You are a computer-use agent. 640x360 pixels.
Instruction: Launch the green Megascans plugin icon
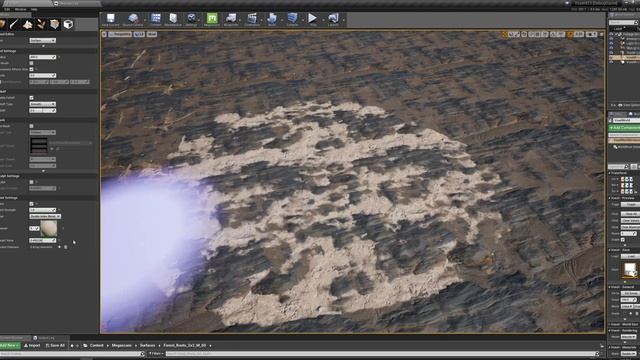[x=212, y=20]
